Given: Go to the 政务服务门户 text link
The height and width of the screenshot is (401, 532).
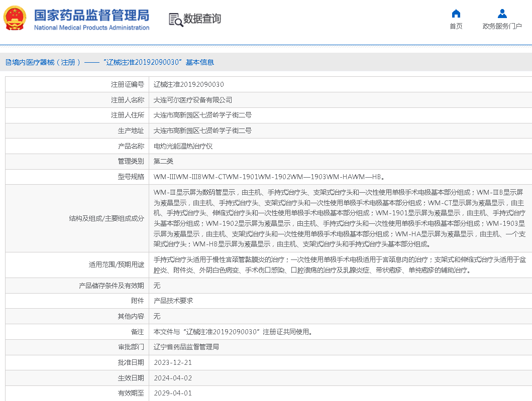Looking at the screenshot, I should pos(502,27).
